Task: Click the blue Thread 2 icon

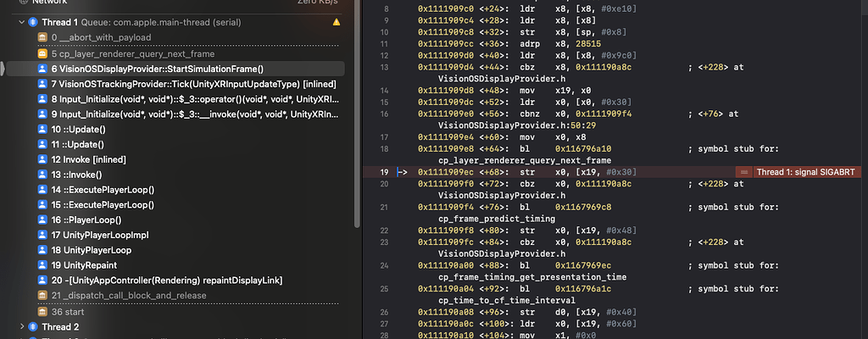Action: tap(32, 327)
